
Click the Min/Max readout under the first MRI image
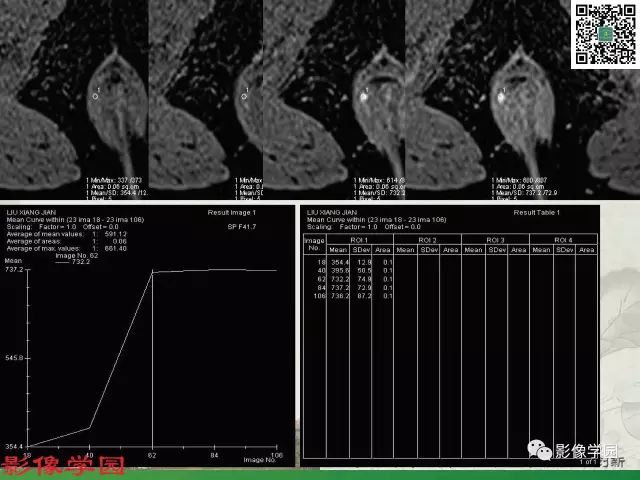pos(114,180)
